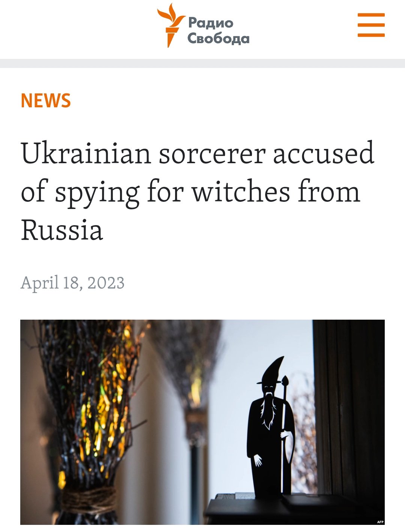Select the word Russia in the headline
This screenshot has height=532, width=405.
(x=62, y=230)
